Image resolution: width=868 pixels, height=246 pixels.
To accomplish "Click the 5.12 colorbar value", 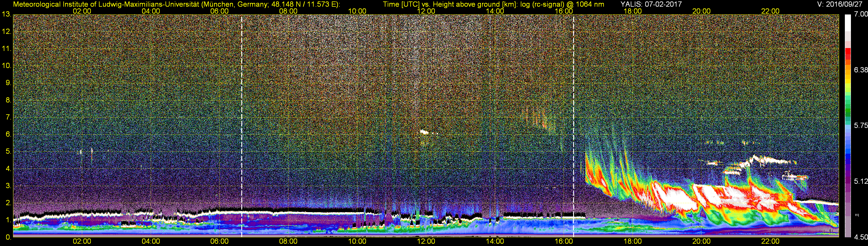I will 860,181.
